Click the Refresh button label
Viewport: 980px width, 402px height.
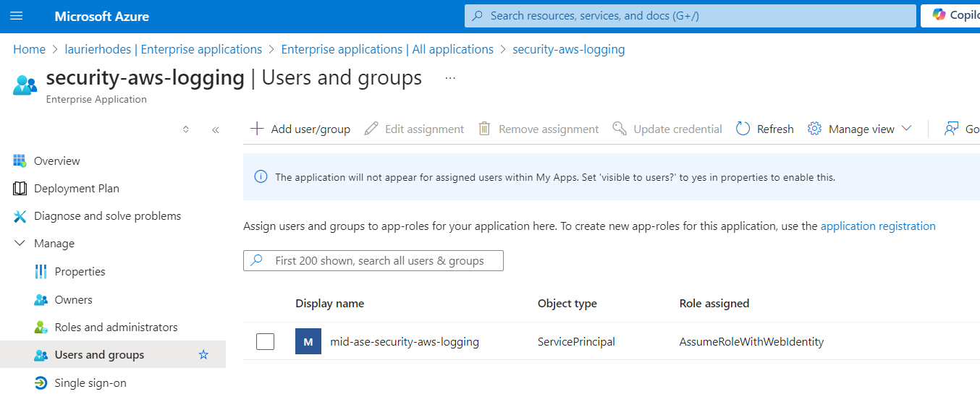pos(775,129)
